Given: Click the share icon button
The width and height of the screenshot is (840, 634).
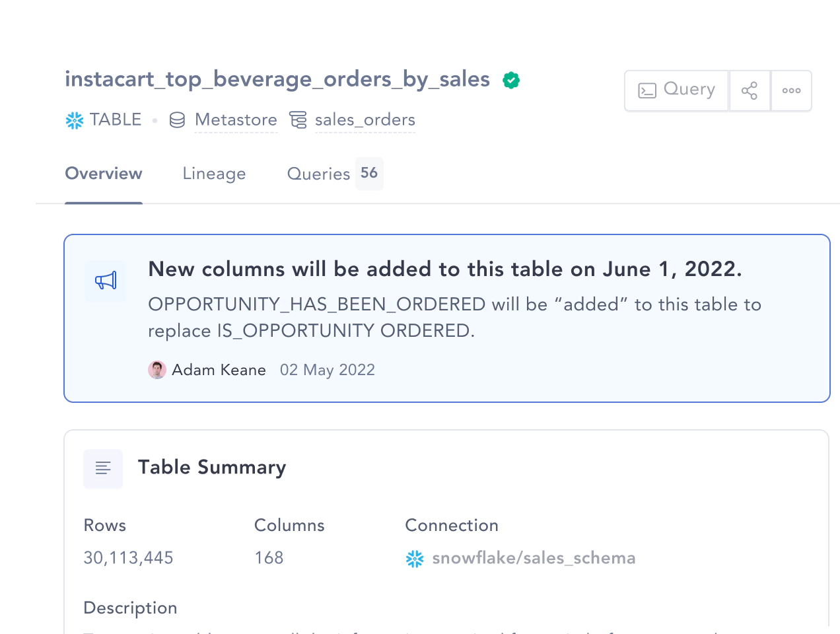Looking at the screenshot, I should (x=750, y=90).
